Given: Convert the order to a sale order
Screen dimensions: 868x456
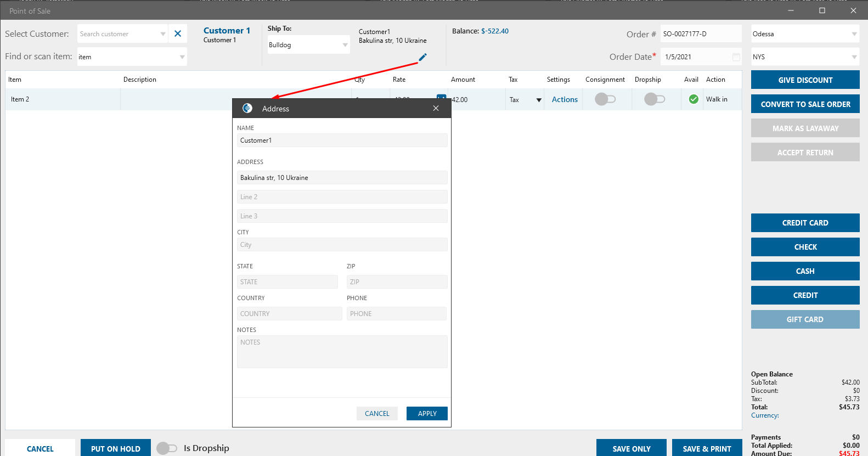Looking at the screenshot, I should click(805, 104).
